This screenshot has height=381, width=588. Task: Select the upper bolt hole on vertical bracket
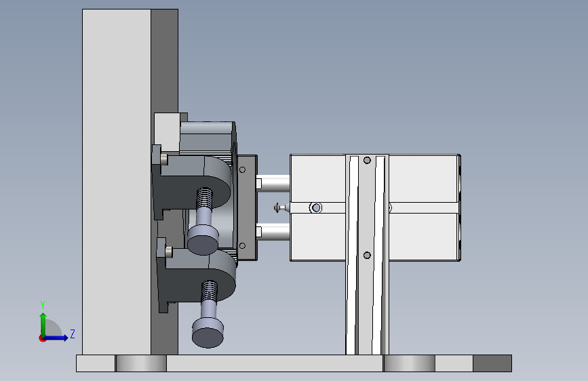click(x=367, y=161)
